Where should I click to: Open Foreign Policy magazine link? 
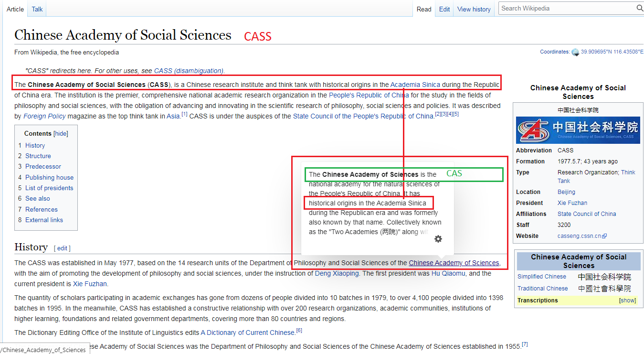tap(44, 116)
